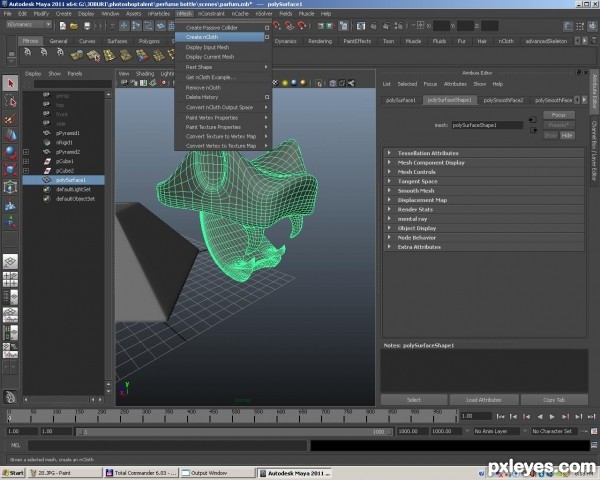
Task: Click Play Forwards playback button
Action: click(552, 416)
